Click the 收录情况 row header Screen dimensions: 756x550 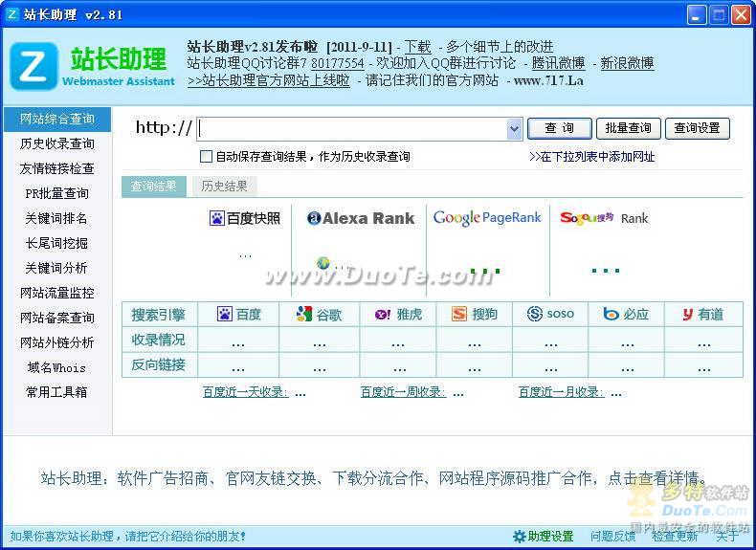click(159, 340)
